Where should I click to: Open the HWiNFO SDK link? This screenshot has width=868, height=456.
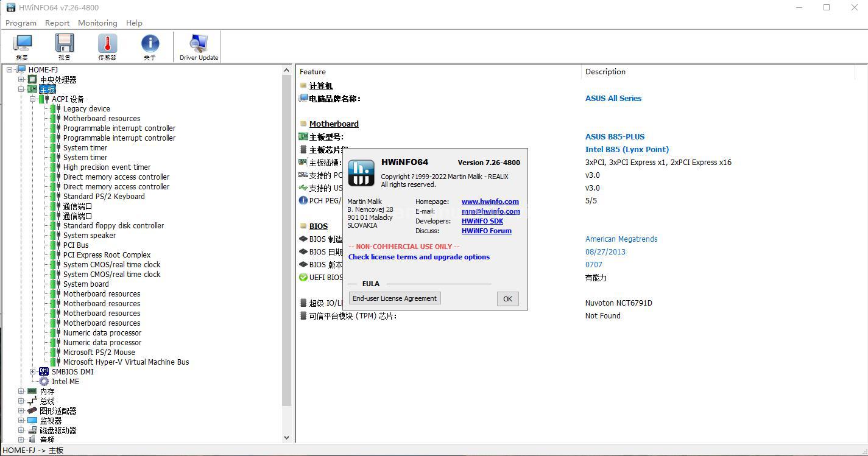pos(482,221)
